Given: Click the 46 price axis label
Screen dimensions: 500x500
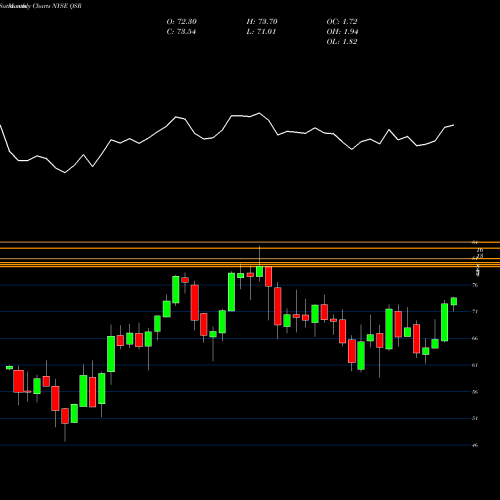Looking at the screenshot, I should (475, 445).
